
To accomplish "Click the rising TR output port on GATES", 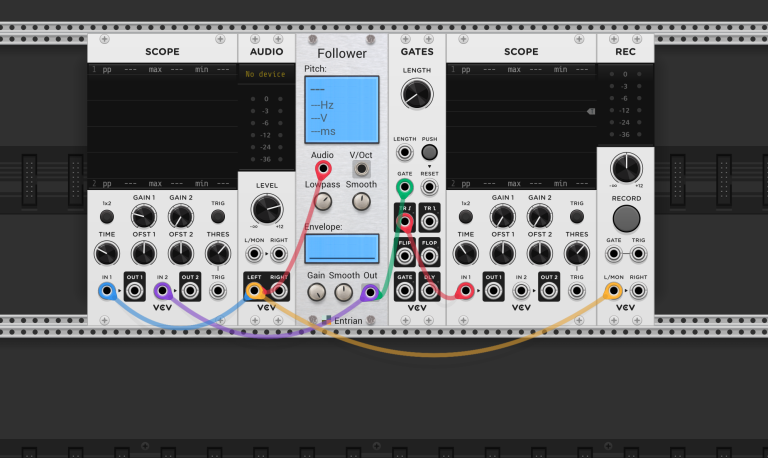I will click(405, 221).
